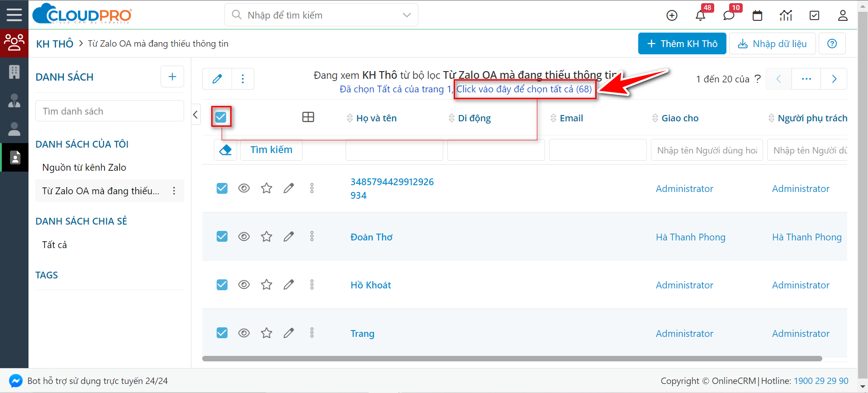This screenshot has width=868, height=393.
Task: Open the quick create plus icon
Action: coord(672,15)
